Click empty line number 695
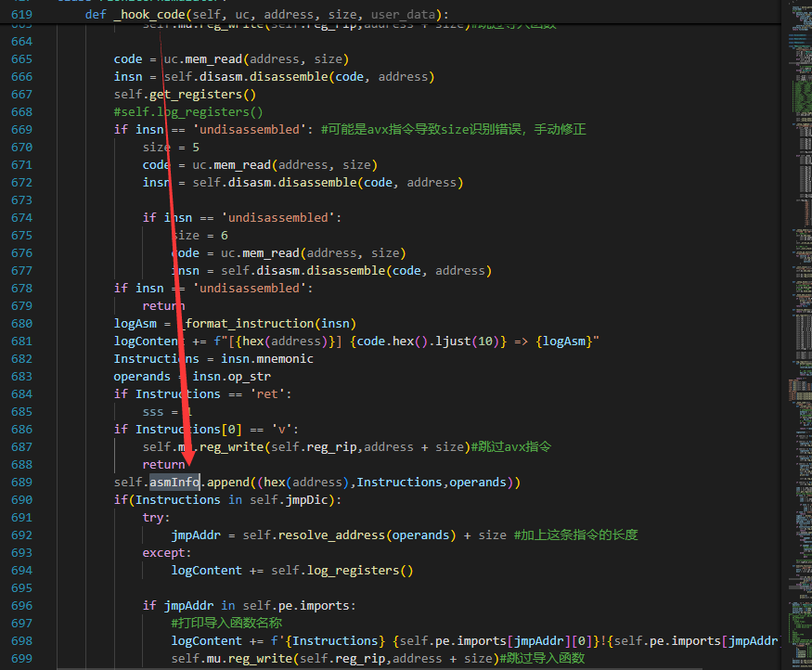 pyautogui.click(x=21, y=587)
